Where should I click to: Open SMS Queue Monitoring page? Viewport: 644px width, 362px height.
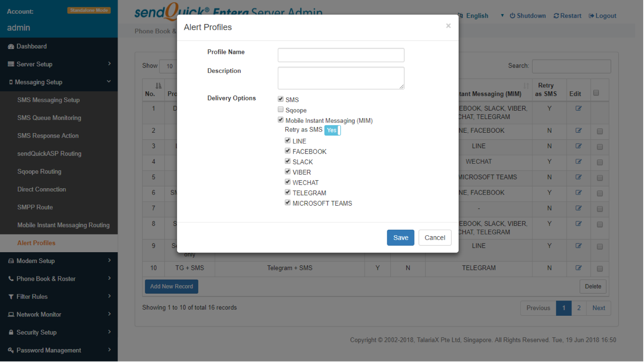point(49,118)
